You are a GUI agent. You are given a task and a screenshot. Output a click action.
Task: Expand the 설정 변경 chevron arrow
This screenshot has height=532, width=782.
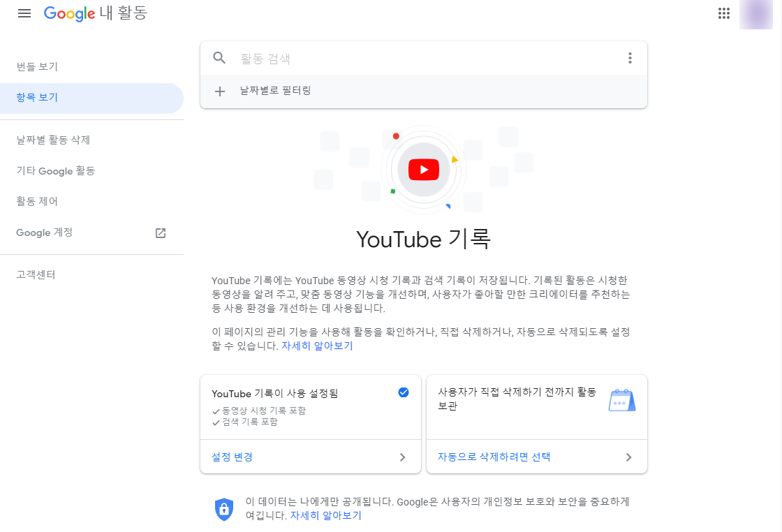point(402,457)
